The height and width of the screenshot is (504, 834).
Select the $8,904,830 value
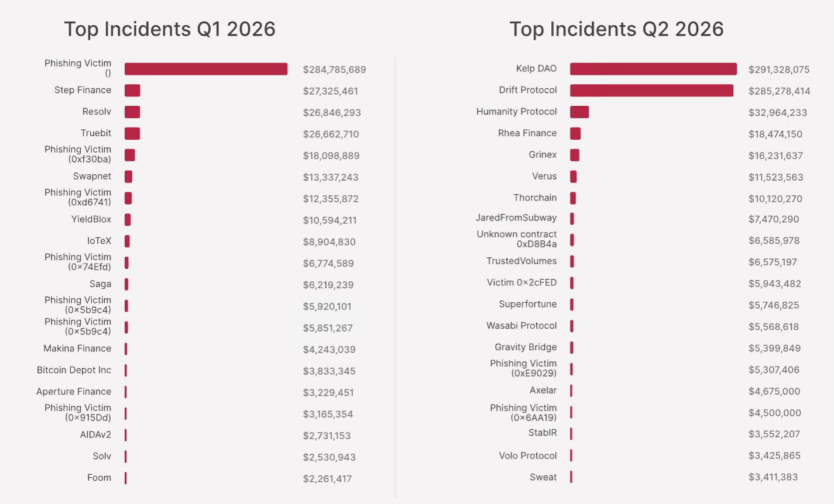[x=329, y=242]
